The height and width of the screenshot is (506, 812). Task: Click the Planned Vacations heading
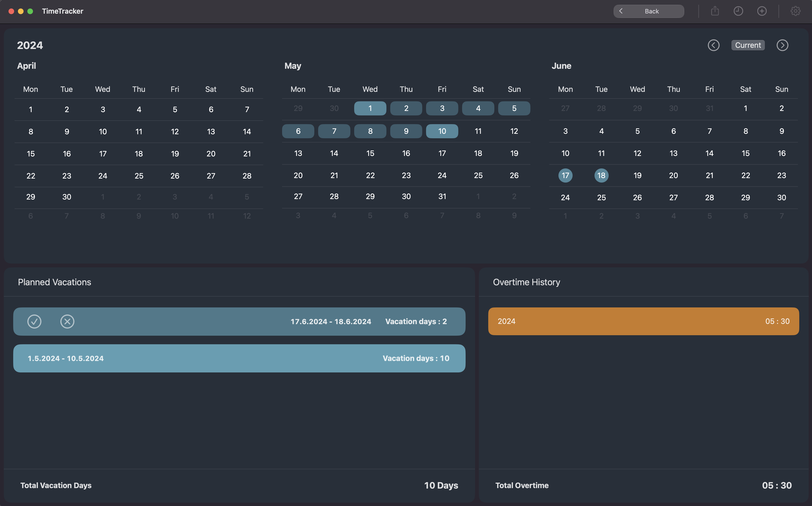[x=55, y=282]
